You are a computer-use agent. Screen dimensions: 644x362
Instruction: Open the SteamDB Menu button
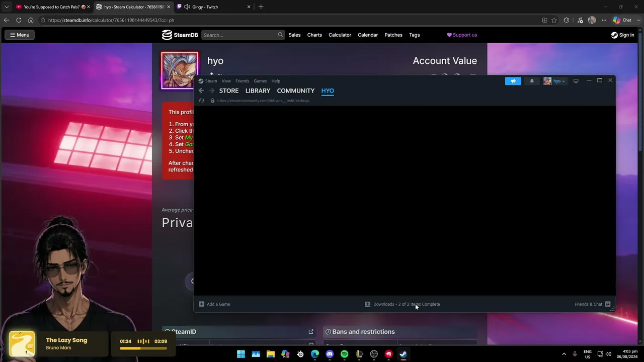pyautogui.click(x=19, y=35)
